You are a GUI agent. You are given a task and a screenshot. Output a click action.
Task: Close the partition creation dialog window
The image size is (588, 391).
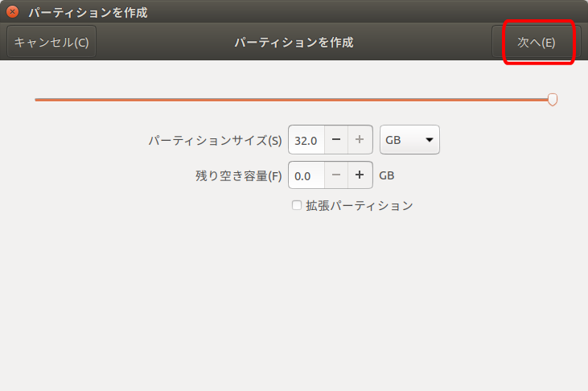click(12, 11)
